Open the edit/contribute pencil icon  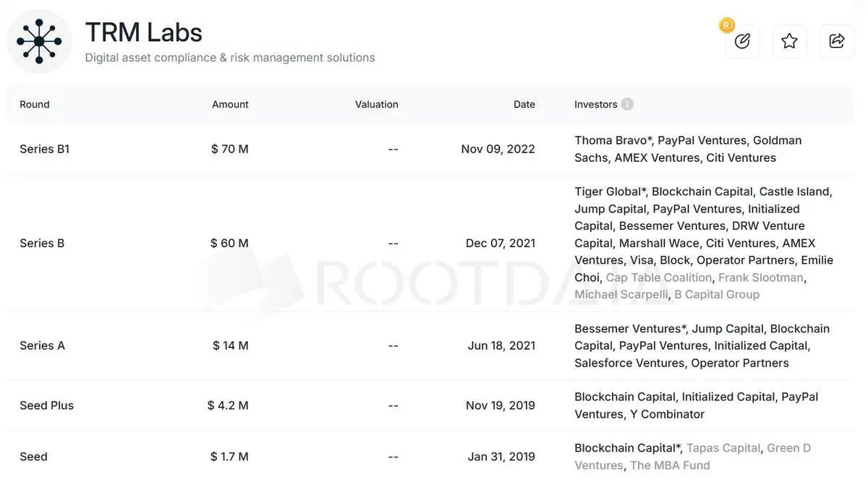[742, 41]
